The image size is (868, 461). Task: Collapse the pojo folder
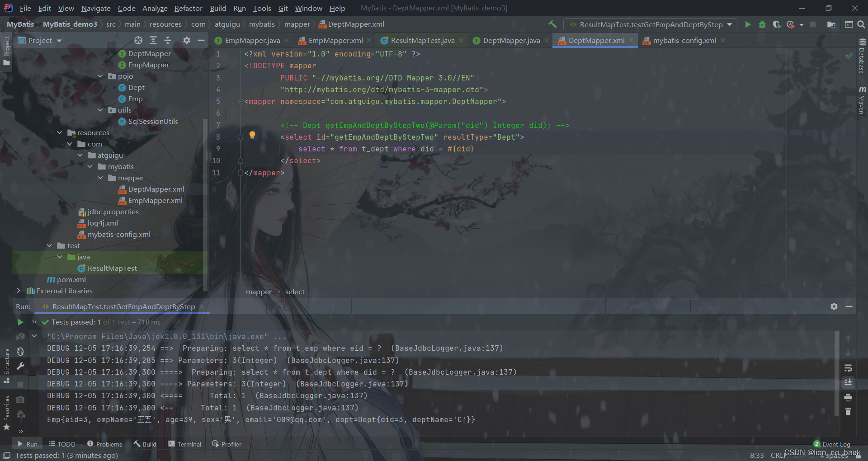click(x=100, y=76)
